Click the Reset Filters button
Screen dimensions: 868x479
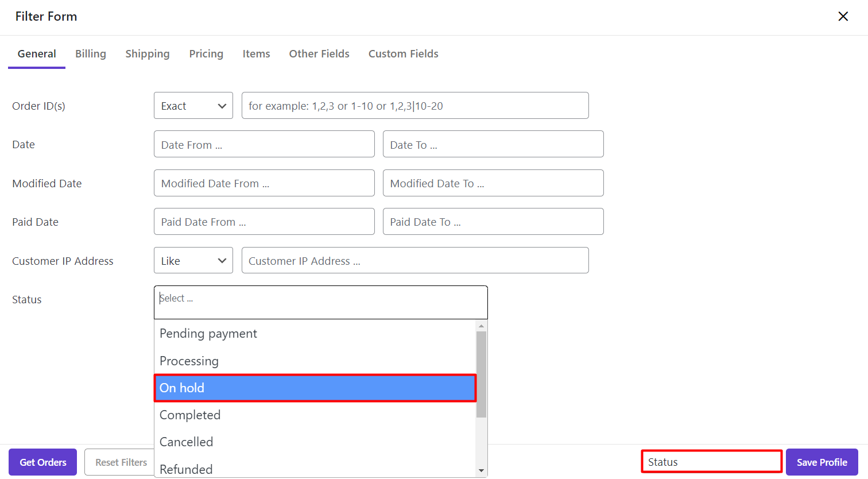click(120, 462)
